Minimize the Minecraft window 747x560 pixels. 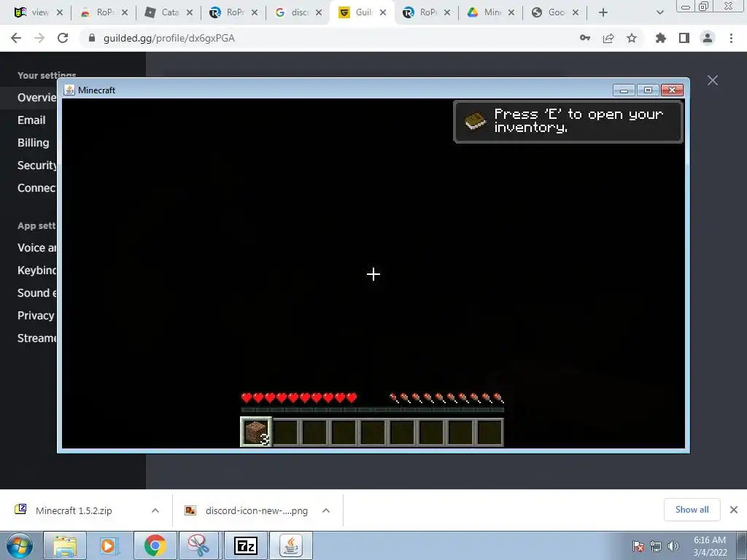coord(624,90)
